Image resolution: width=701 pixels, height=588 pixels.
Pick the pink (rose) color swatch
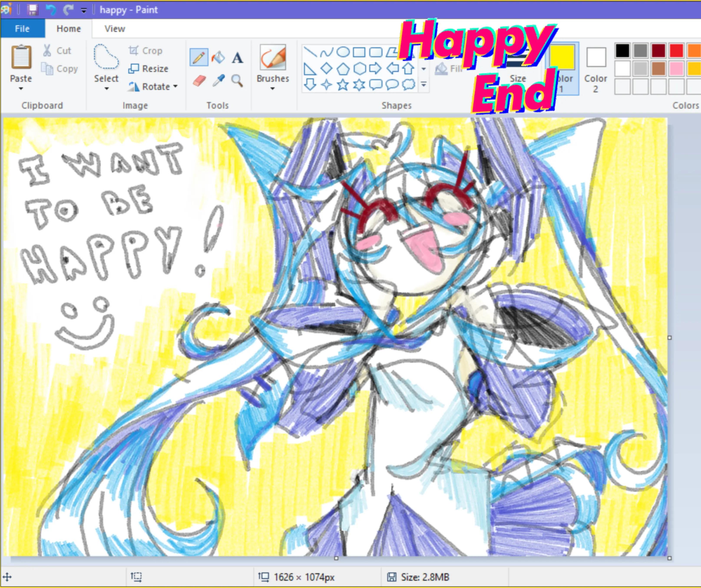click(677, 69)
